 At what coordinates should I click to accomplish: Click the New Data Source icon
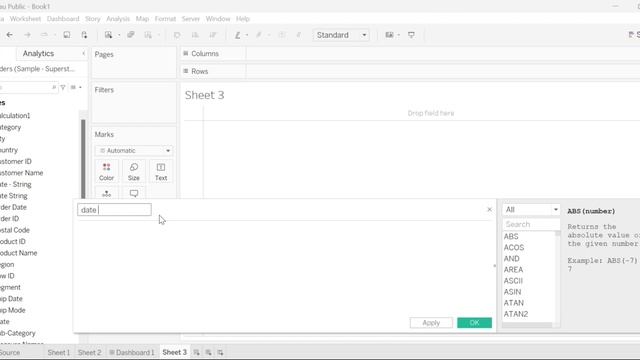click(x=84, y=35)
